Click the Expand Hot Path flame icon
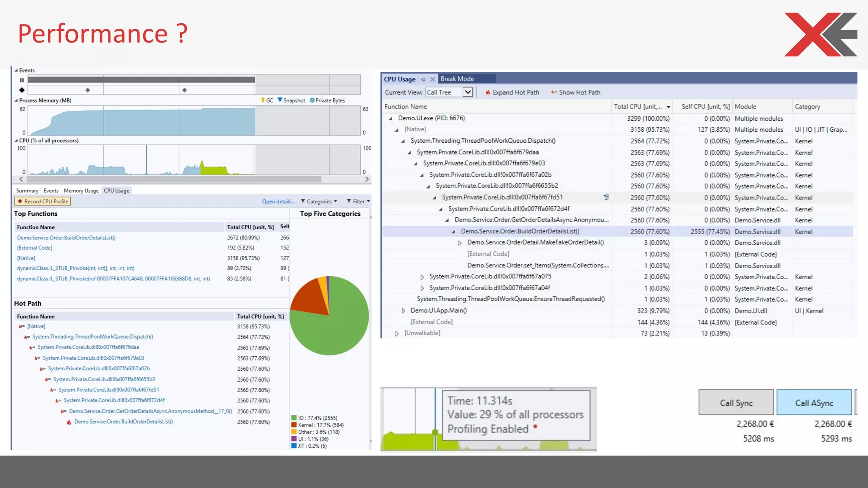This screenshot has width=868, height=488. (x=488, y=92)
